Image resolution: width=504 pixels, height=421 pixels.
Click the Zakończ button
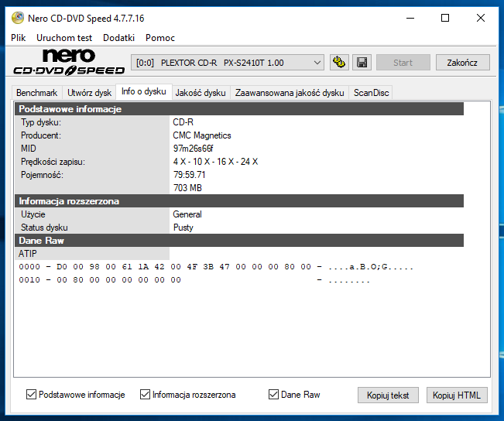(x=462, y=63)
